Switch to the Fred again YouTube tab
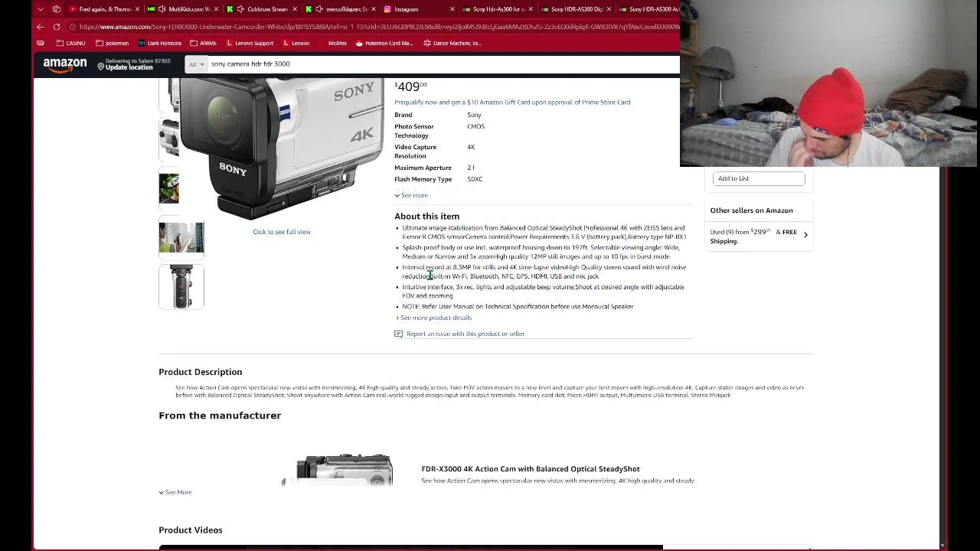Screen dimensions: 980x551 [105, 9]
